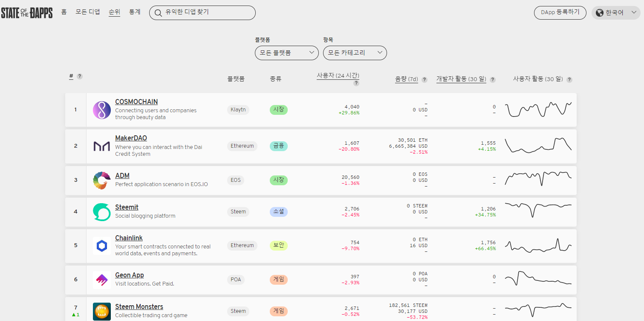Image resolution: width=644 pixels, height=321 pixels.
Task: Open the Geon App title link
Action: tap(130, 275)
